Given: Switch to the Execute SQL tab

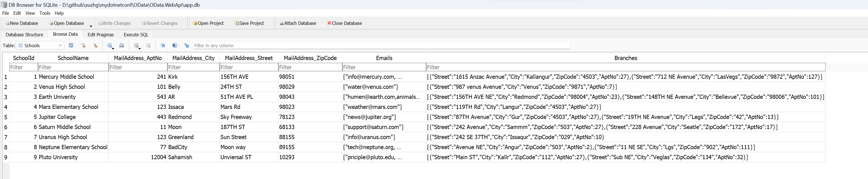Looking at the screenshot, I should pyautogui.click(x=136, y=35).
